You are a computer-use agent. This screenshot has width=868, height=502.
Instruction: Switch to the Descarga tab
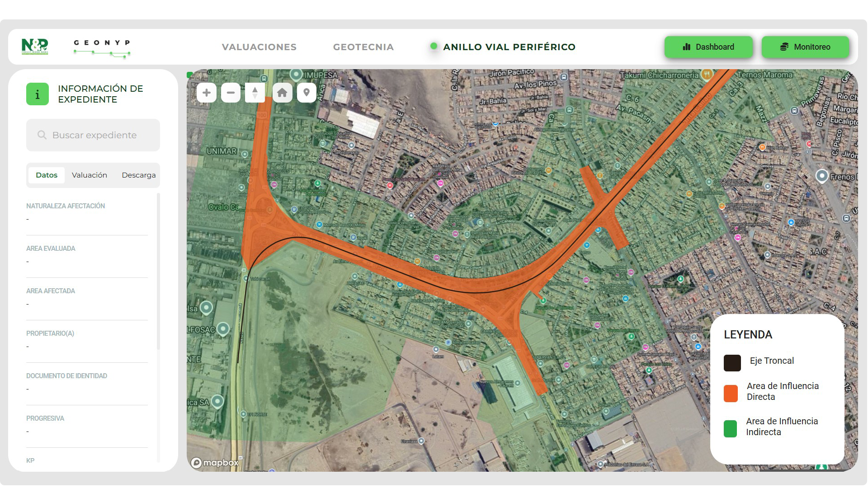[x=138, y=175]
